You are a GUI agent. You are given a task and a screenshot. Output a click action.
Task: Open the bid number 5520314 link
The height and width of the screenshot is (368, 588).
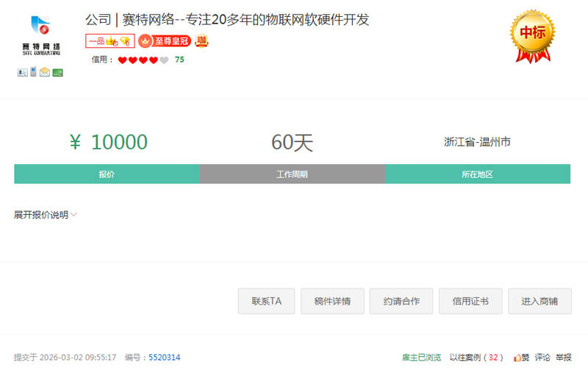(x=164, y=358)
